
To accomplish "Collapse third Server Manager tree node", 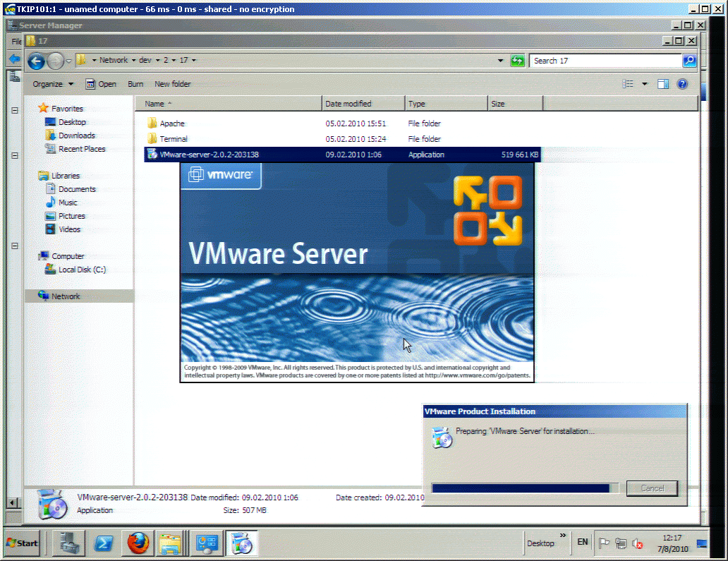I will 15,246.
